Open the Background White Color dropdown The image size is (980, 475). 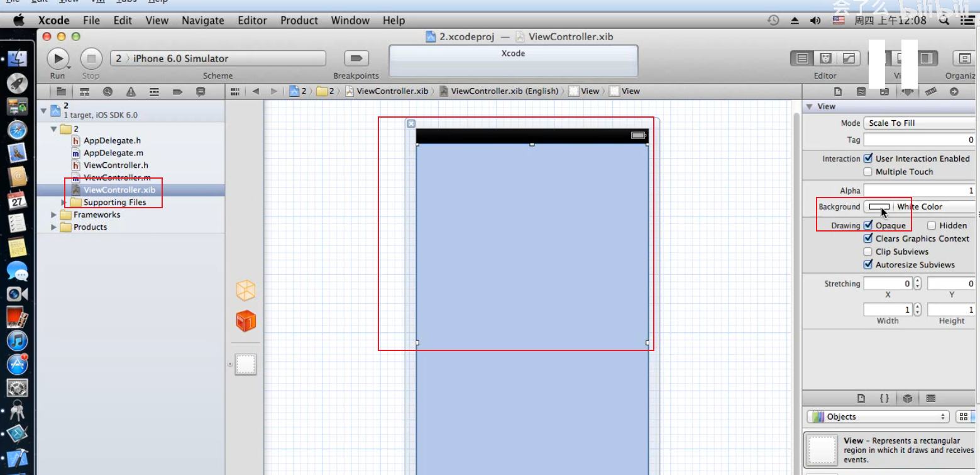[935, 206]
